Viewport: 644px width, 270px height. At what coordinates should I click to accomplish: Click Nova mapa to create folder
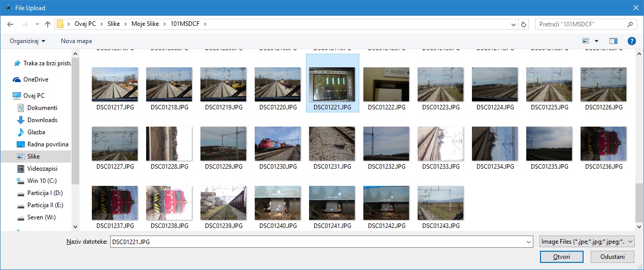pyautogui.click(x=76, y=41)
